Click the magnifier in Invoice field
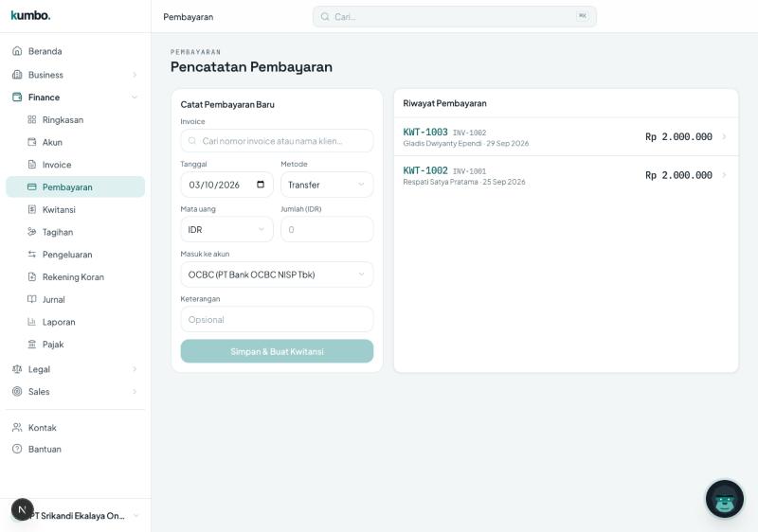 [x=192, y=141]
